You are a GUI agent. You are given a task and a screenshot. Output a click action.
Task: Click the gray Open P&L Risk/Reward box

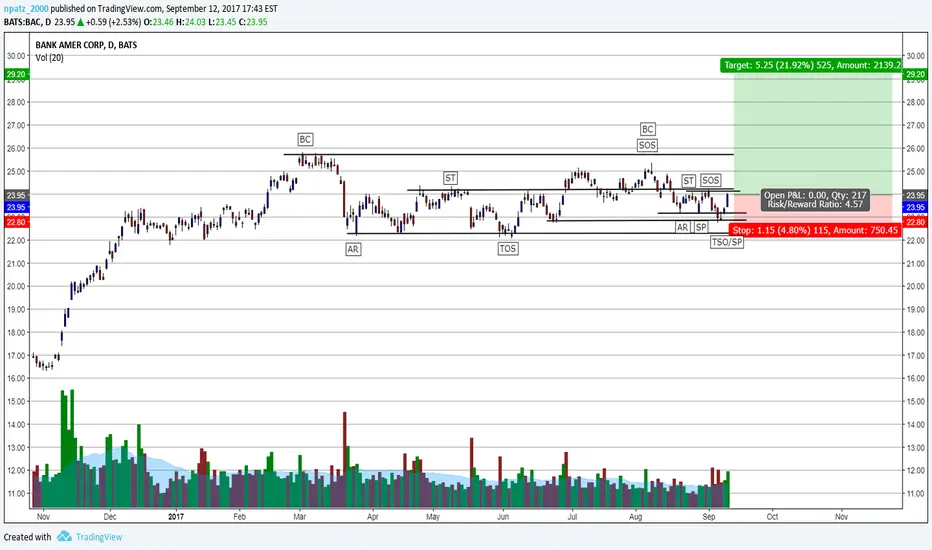tap(815, 200)
